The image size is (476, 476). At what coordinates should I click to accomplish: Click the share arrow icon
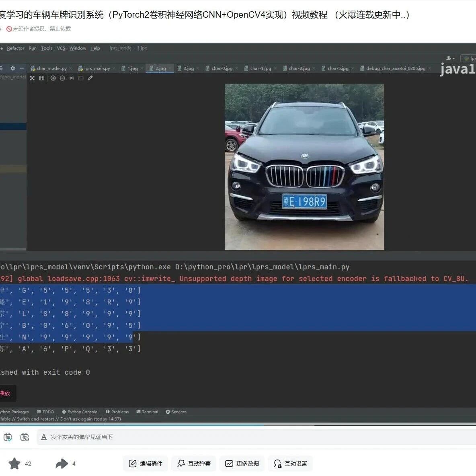click(x=62, y=463)
